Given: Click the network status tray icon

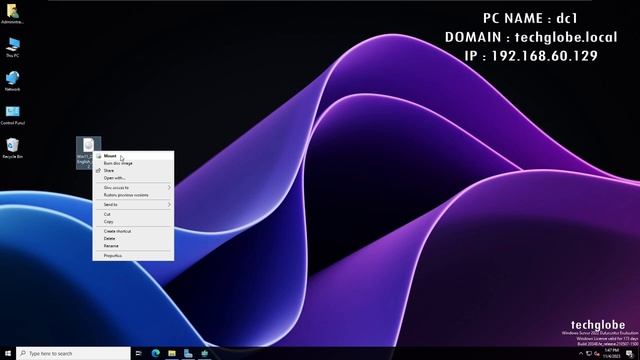Looking at the screenshot, I should (x=589, y=353).
